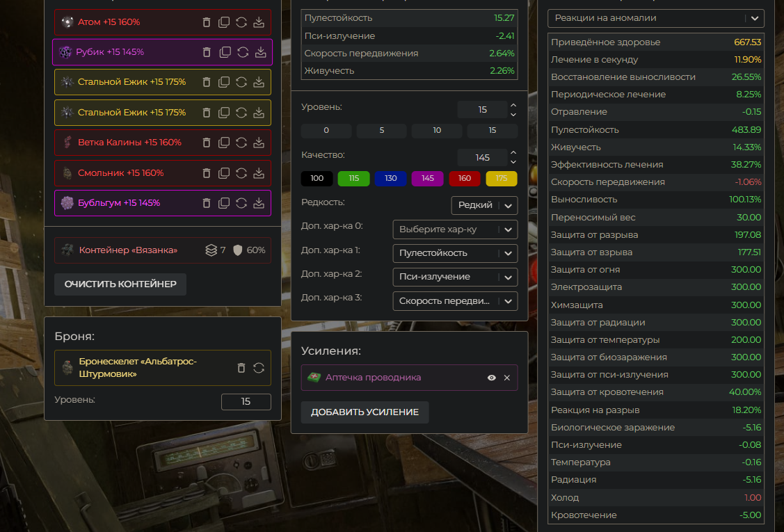Click the armor Уровень input field
The image size is (784, 532).
(246, 401)
